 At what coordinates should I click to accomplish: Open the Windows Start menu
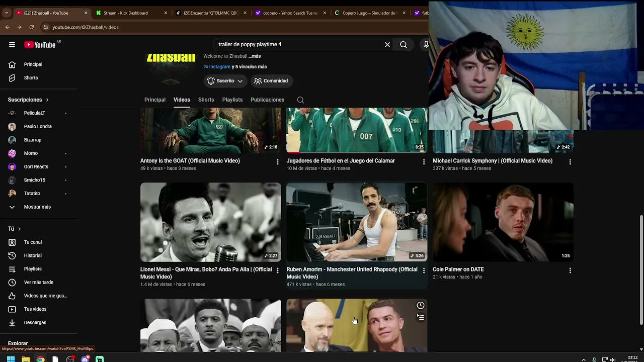(11, 359)
